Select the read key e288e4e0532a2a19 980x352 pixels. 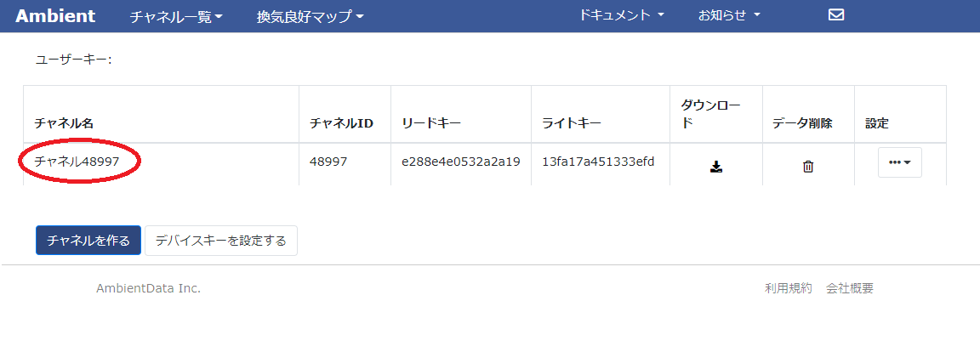[x=461, y=162]
